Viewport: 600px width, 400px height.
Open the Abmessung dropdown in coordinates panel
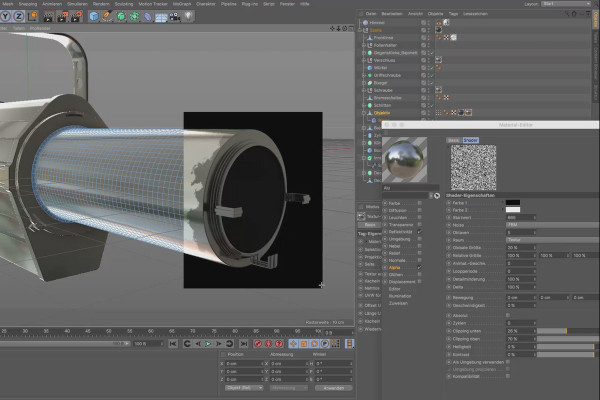289,388
